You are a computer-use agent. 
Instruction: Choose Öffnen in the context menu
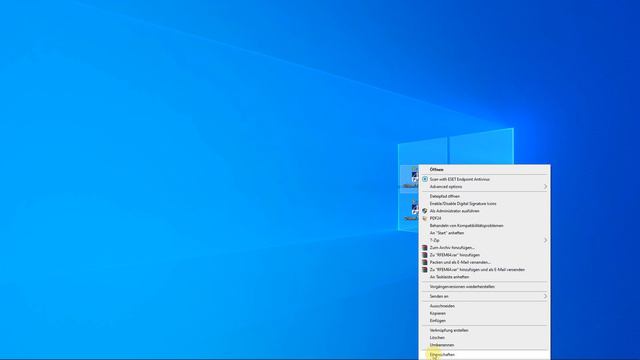[484, 169]
